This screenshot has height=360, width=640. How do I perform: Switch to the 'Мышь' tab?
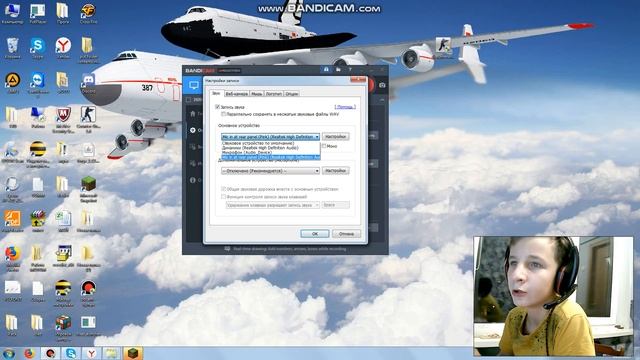pyautogui.click(x=257, y=94)
